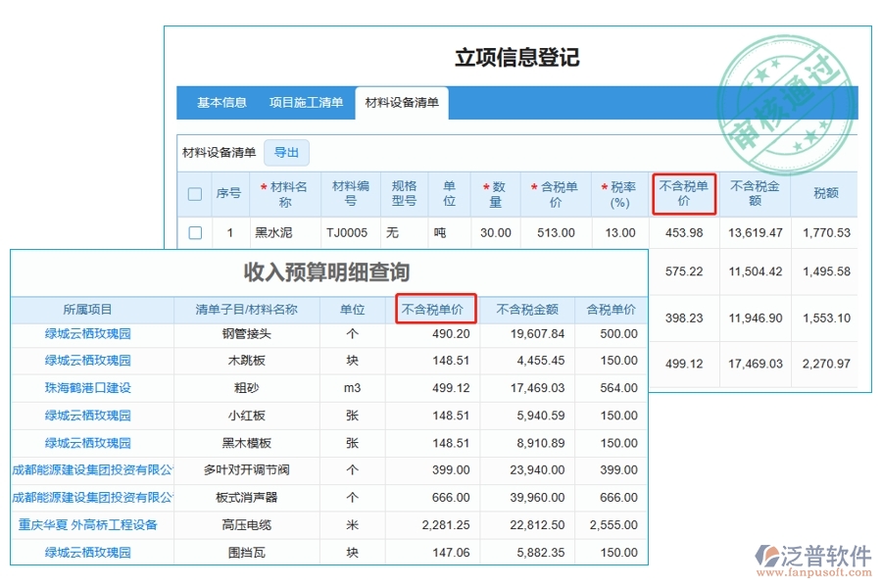The height and width of the screenshot is (588, 882).
Task: Click the highlighted 不含税单价 column header
Action: pos(684,193)
